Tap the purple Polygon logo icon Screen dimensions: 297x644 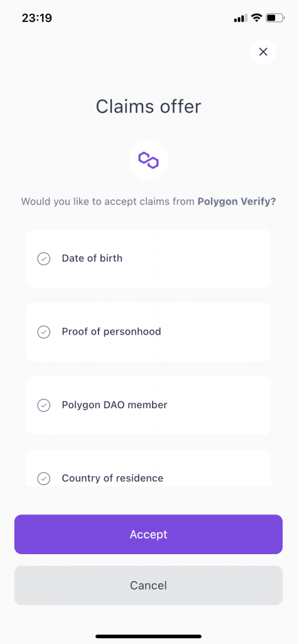[x=148, y=160]
